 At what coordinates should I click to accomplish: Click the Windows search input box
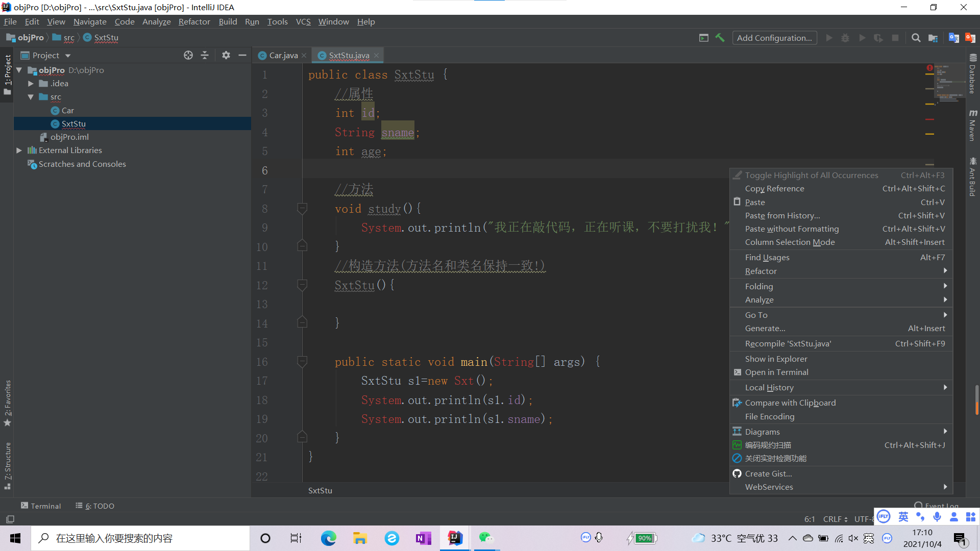[x=140, y=538]
